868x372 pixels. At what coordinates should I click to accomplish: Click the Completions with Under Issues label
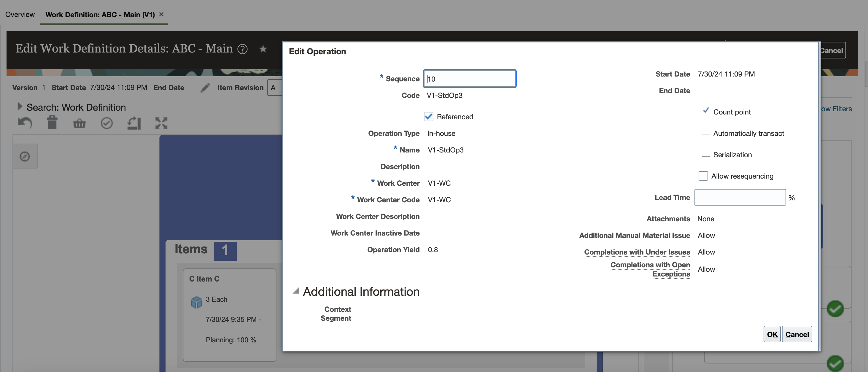tap(637, 252)
